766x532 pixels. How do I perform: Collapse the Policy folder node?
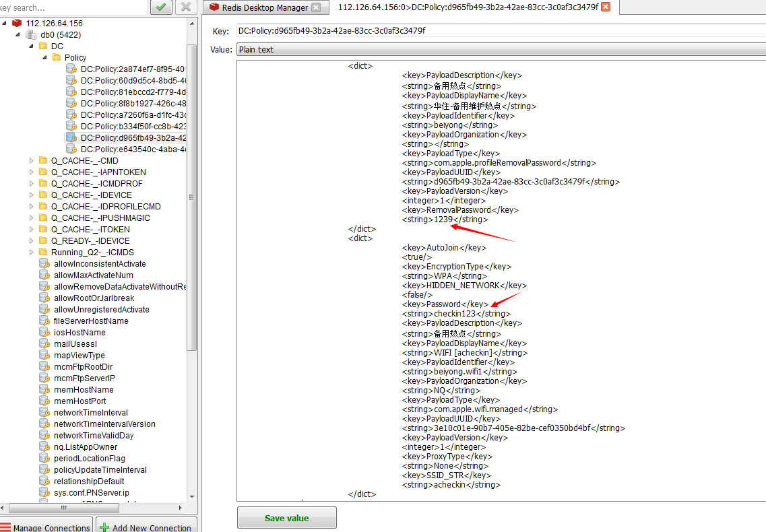click(x=45, y=57)
